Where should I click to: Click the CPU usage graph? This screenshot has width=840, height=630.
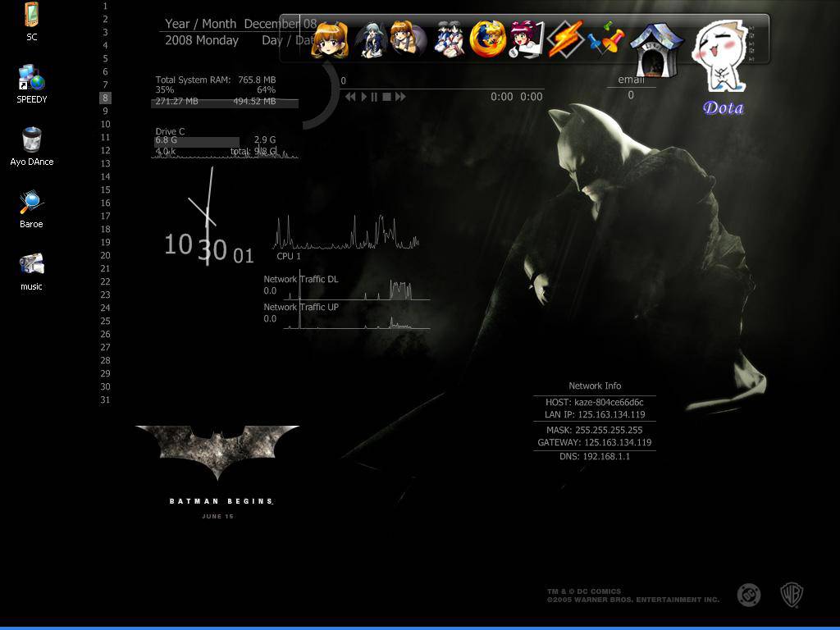click(x=346, y=231)
